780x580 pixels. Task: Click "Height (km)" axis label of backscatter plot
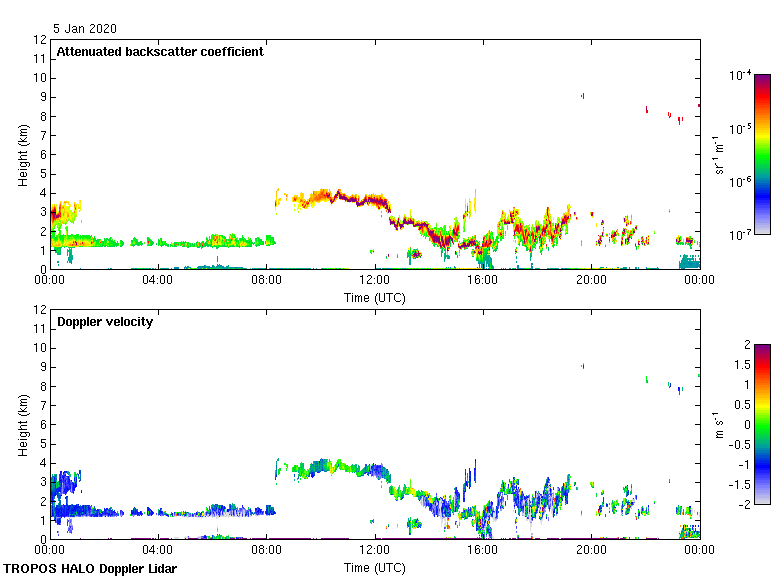[22, 154]
